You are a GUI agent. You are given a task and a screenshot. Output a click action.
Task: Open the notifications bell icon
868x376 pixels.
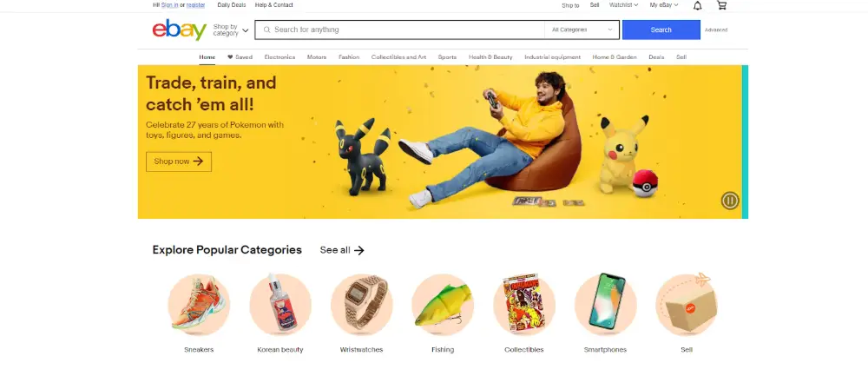[x=698, y=5]
